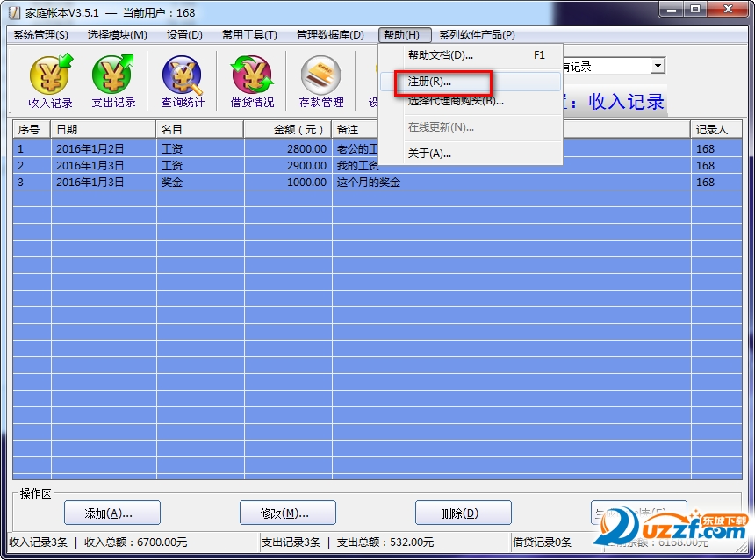Choose 关于(A)... from help menu
This screenshot has height=560, width=755.
[471, 153]
